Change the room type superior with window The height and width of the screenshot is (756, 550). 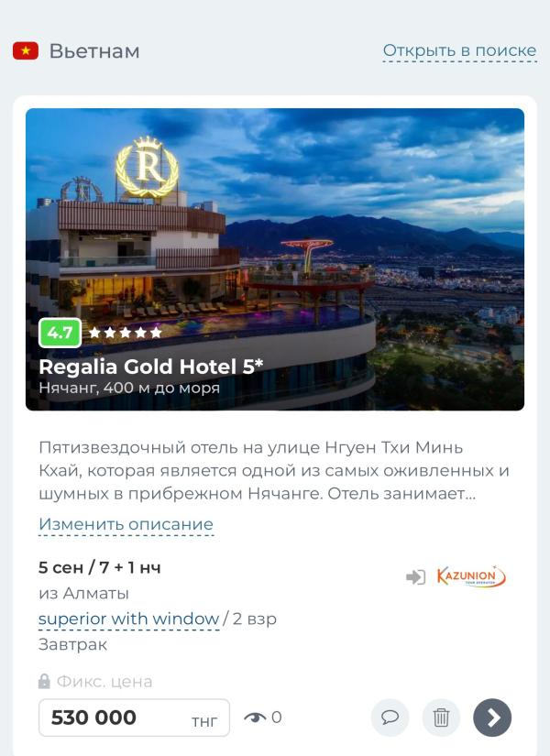(x=129, y=619)
